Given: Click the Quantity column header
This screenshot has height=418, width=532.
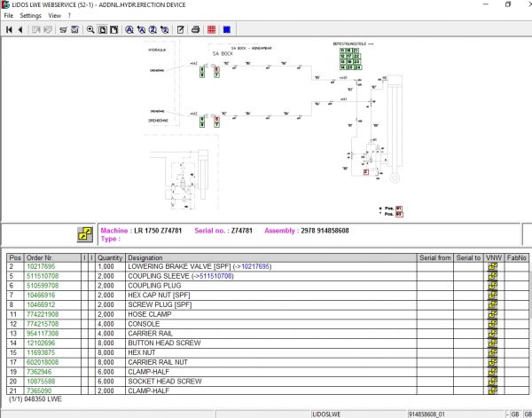Looking at the screenshot, I should [x=110, y=257].
